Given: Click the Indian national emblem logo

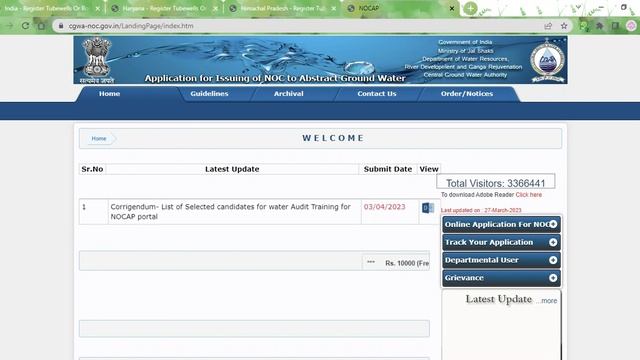Looking at the screenshot, I should pyautogui.click(x=97, y=60).
